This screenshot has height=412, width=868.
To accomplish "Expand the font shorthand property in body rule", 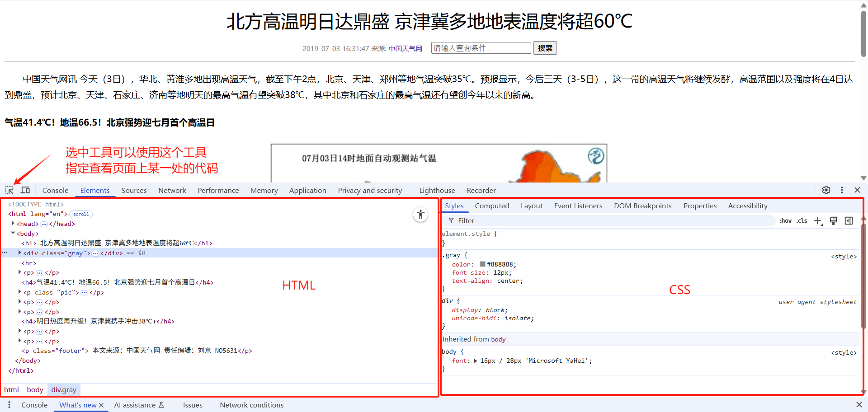I will (475, 361).
